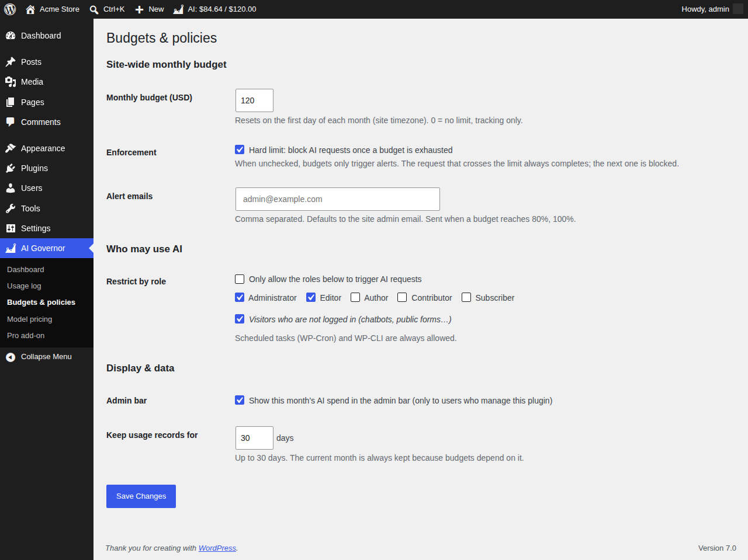This screenshot has height=560, width=748.
Task: Open the Posts menu in sidebar
Action: (47, 62)
